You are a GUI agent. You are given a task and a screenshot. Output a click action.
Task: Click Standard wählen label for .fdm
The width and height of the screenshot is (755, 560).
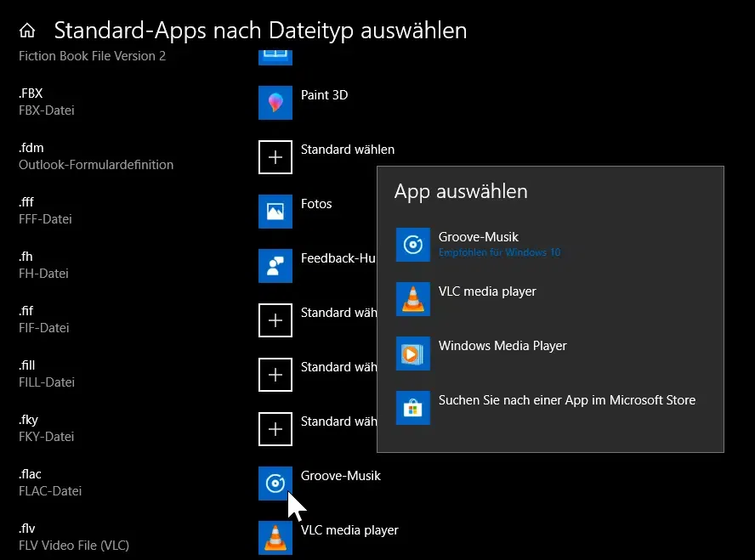pos(347,150)
